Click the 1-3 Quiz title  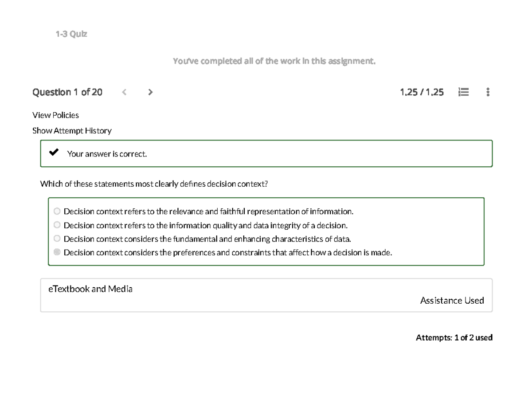coord(72,34)
